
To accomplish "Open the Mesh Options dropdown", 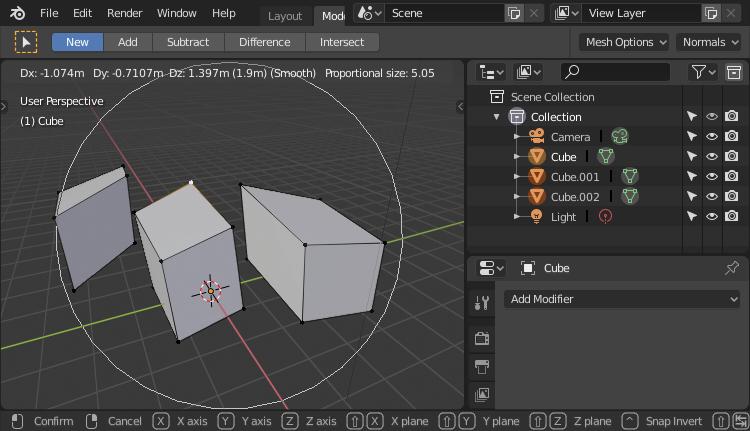I will coord(624,42).
